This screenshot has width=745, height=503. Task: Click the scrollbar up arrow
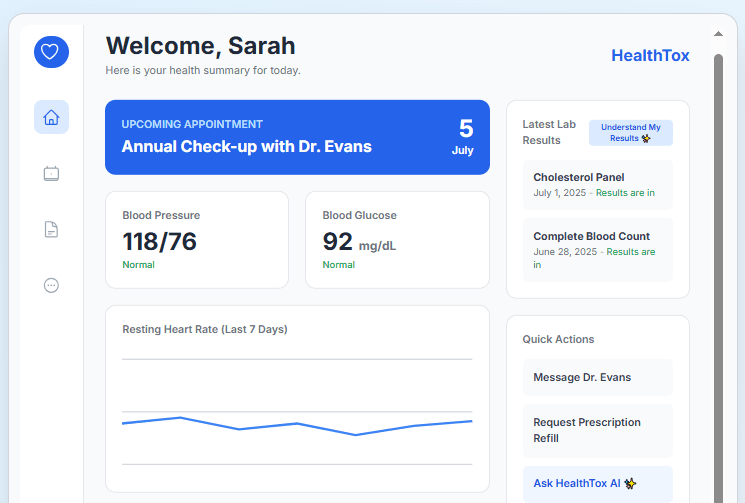tap(718, 34)
